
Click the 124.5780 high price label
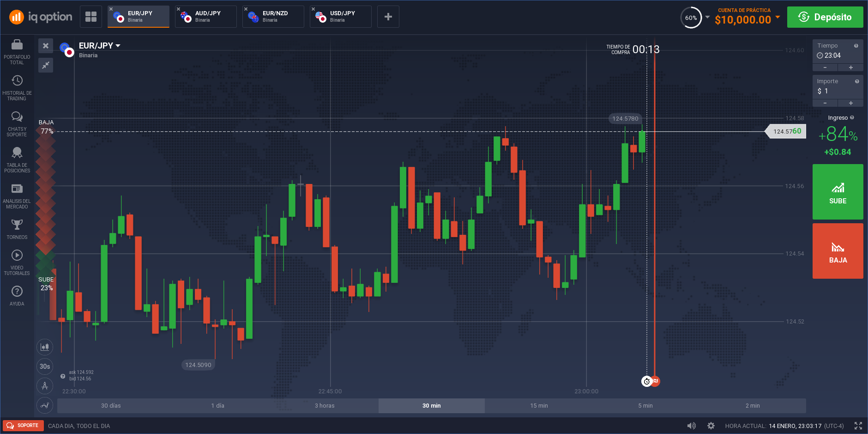tap(625, 119)
